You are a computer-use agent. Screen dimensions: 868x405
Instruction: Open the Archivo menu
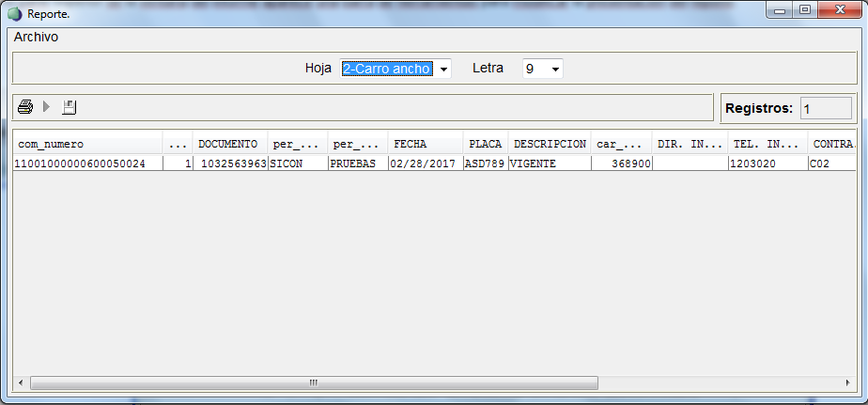[x=36, y=38]
